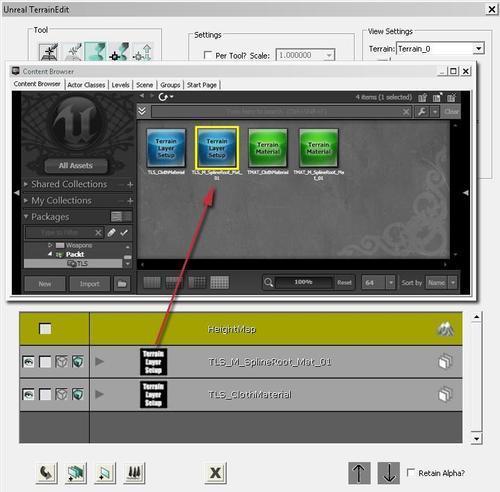500x492 pixels.
Task: Select the Content Browser tab
Action: [x=37, y=84]
